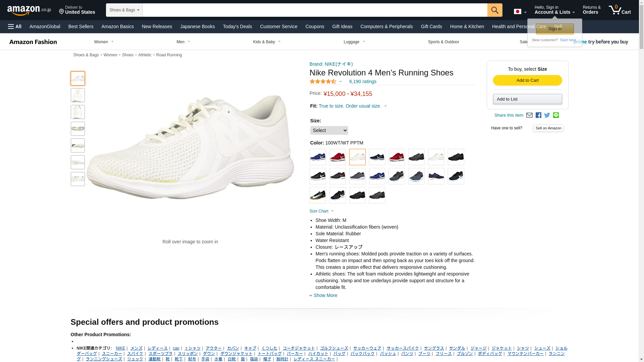Screen dimensions: 644x362
Task: Select the first blue shoe color swatch
Action: click(318, 157)
